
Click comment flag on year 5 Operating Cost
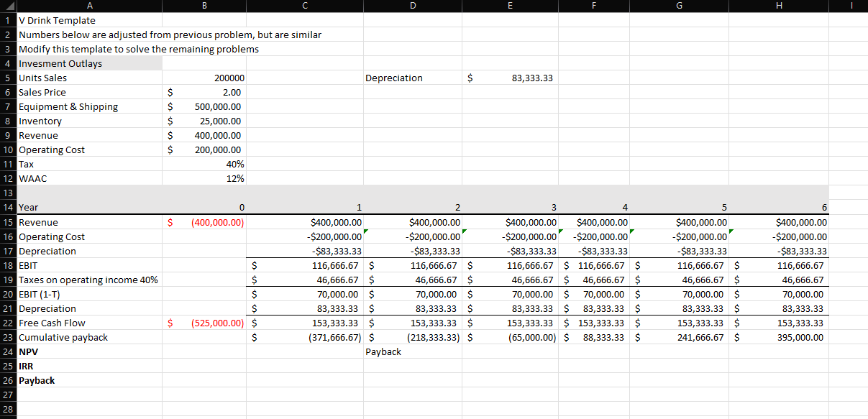point(732,231)
